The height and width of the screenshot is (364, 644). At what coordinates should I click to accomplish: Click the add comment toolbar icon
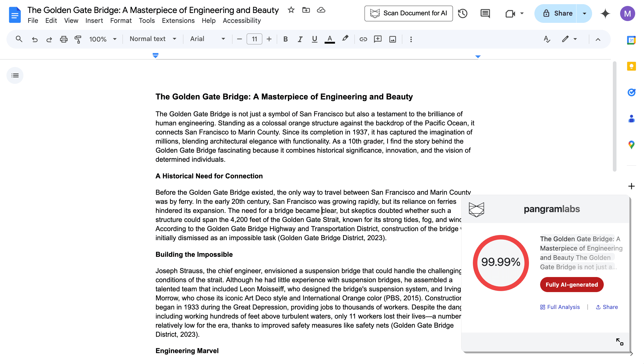click(378, 39)
